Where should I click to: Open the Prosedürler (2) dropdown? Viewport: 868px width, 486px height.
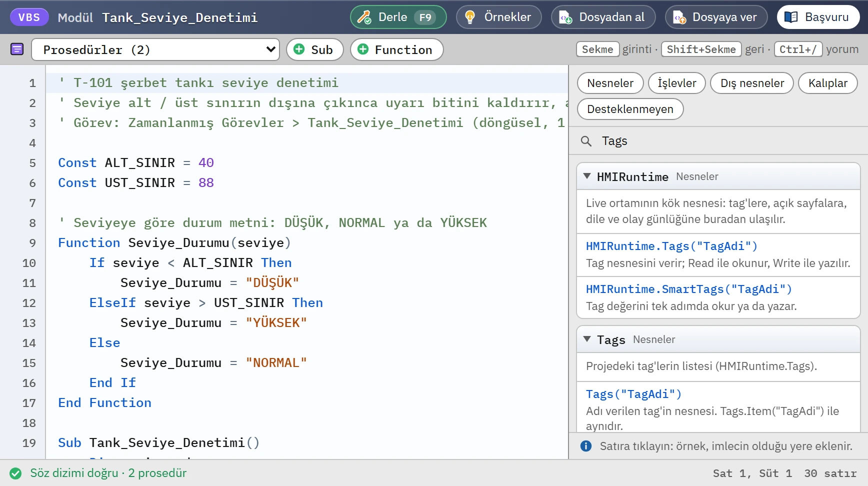tap(155, 49)
